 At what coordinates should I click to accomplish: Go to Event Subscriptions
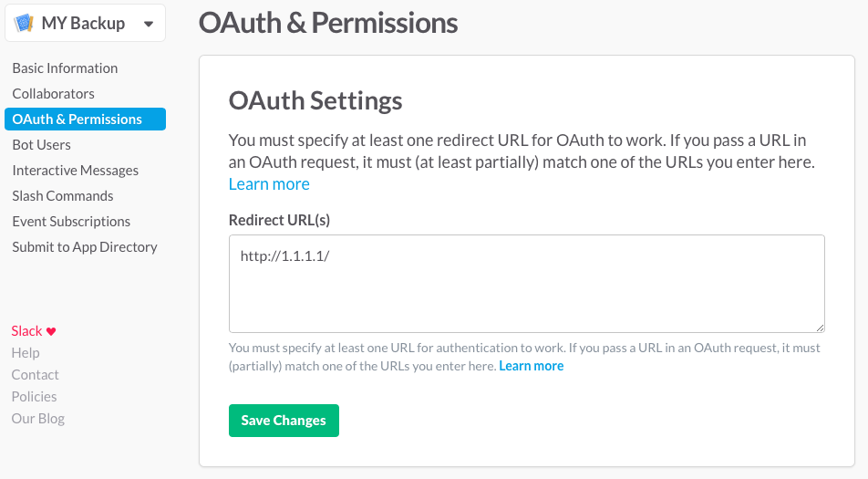click(x=71, y=222)
